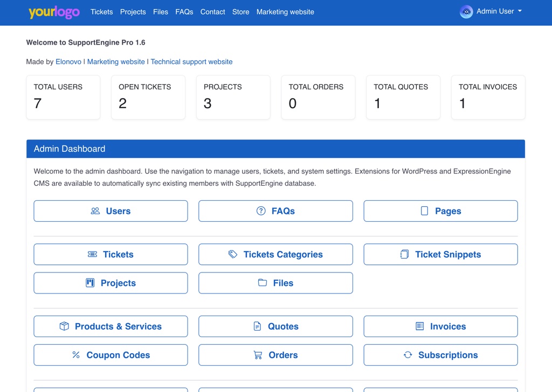Viewport: 552px width, 392px height.
Task: Click the percent icon on Coupon Codes
Action: 76,355
